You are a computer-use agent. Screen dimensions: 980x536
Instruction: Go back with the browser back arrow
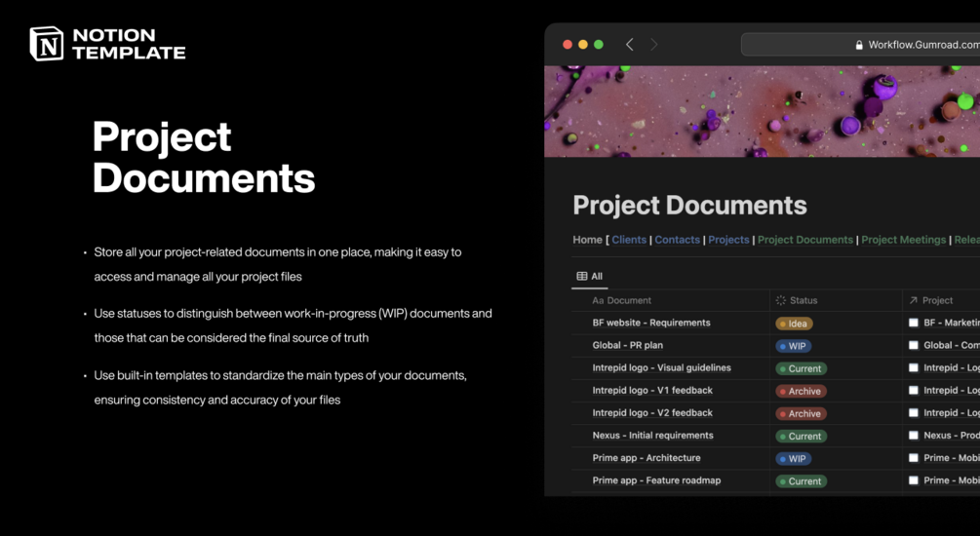click(x=629, y=45)
